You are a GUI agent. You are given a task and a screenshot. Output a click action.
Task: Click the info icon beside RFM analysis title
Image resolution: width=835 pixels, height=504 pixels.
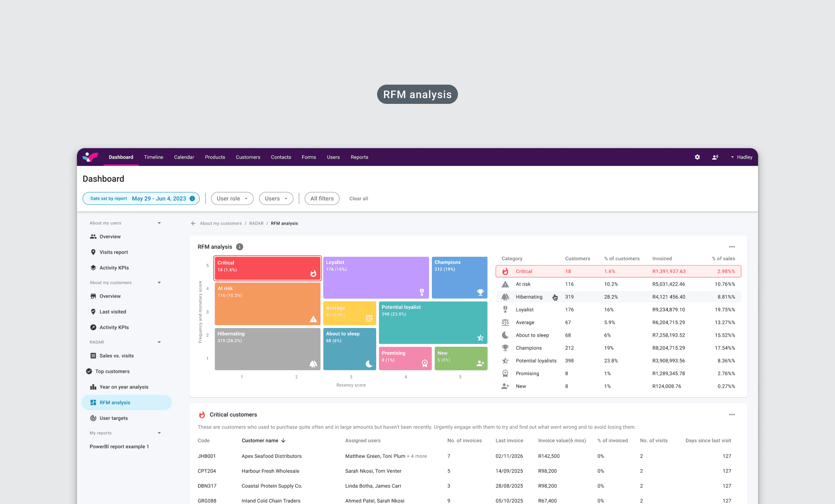[x=240, y=247]
